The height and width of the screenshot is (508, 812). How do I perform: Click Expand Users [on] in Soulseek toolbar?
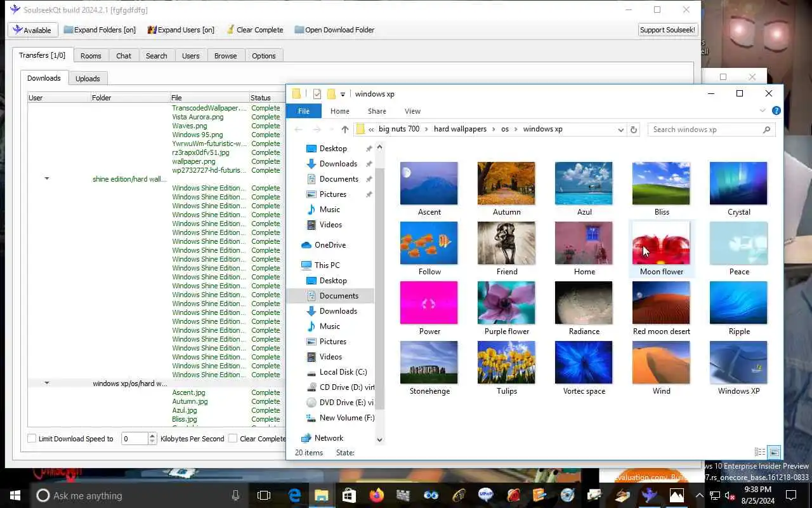click(181, 30)
